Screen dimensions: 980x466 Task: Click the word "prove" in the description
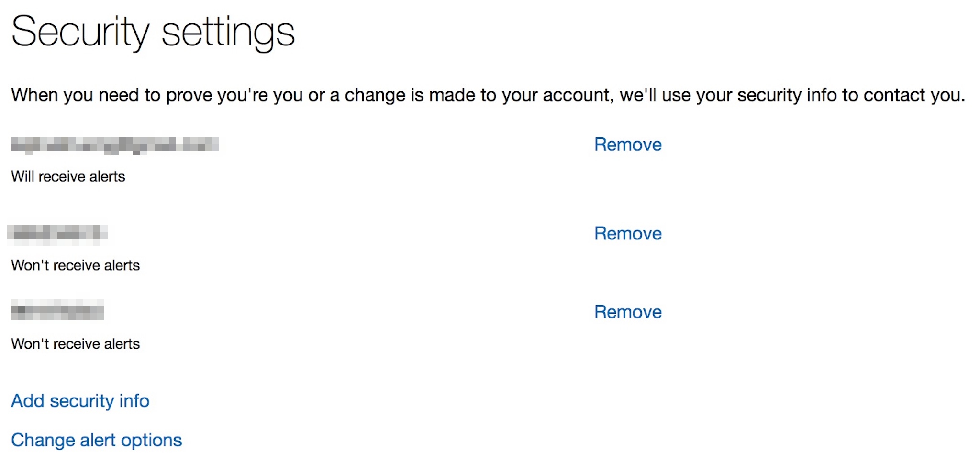tap(189, 95)
